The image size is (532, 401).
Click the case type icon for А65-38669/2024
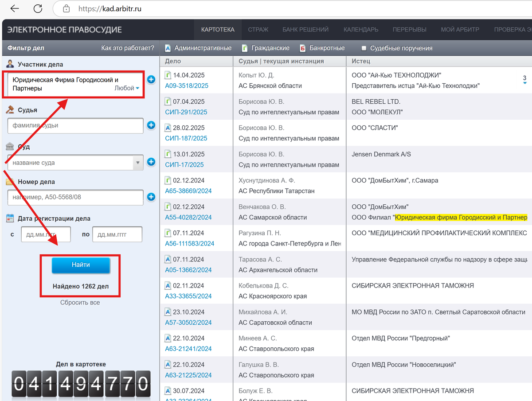coord(168,180)
